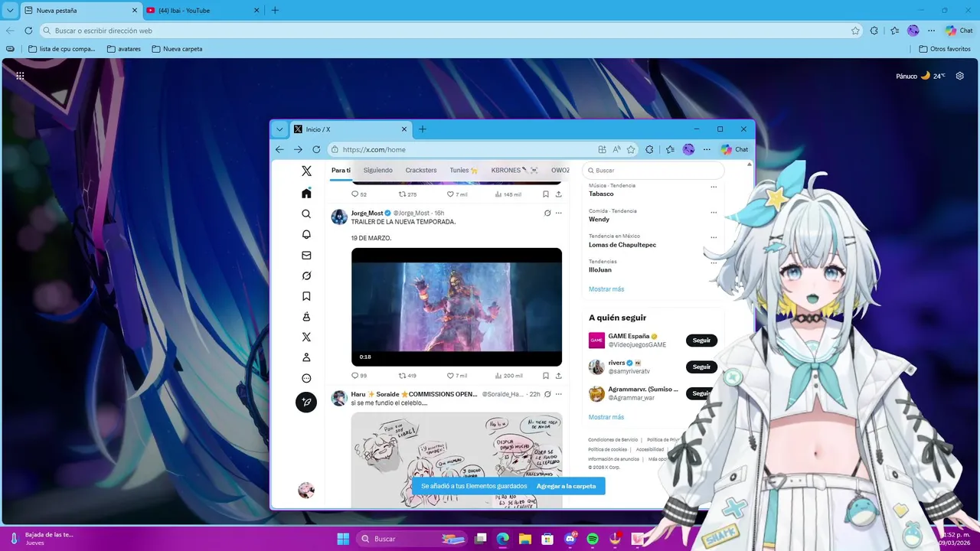Open More options circle in X sidebar
The height and width of the screenshot is (551, 980).
pyautogui.click(x=306, y=378)
